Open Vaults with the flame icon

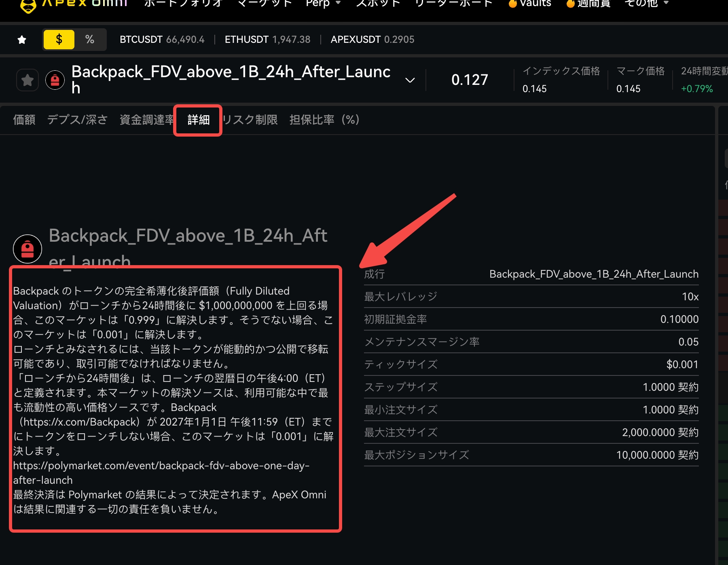(530, 4)
